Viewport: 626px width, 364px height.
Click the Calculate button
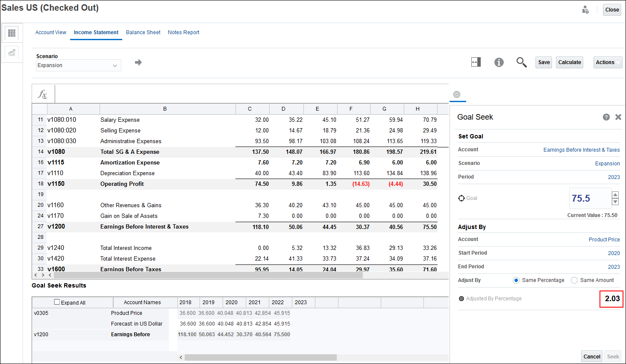tap(569, 62)
